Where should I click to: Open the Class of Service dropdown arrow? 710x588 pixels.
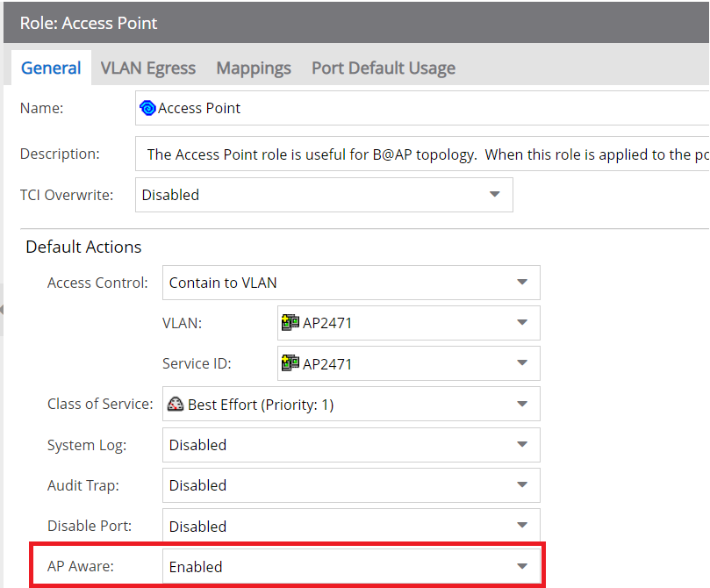pyautogui.click(x=521, y=405)
